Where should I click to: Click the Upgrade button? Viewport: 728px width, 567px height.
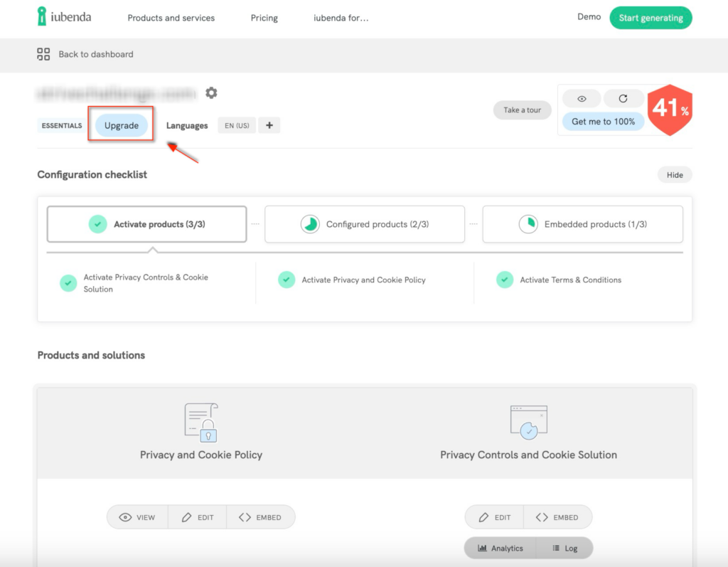pyautogui.click(x=122, y=126)
